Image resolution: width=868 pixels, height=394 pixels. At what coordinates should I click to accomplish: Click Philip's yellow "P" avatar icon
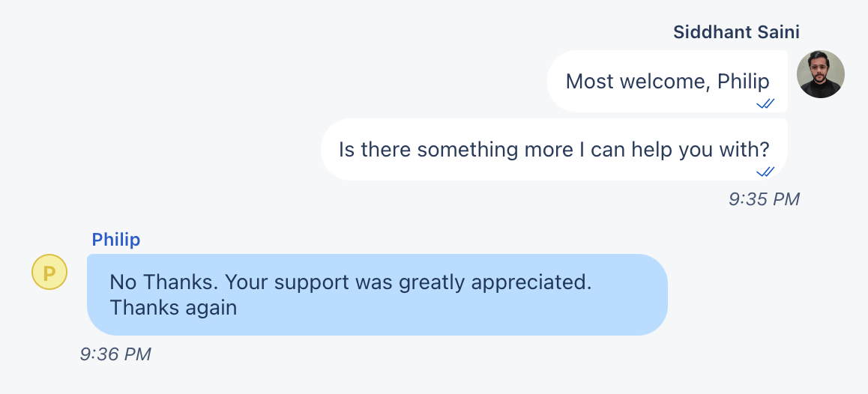point(49,271)
